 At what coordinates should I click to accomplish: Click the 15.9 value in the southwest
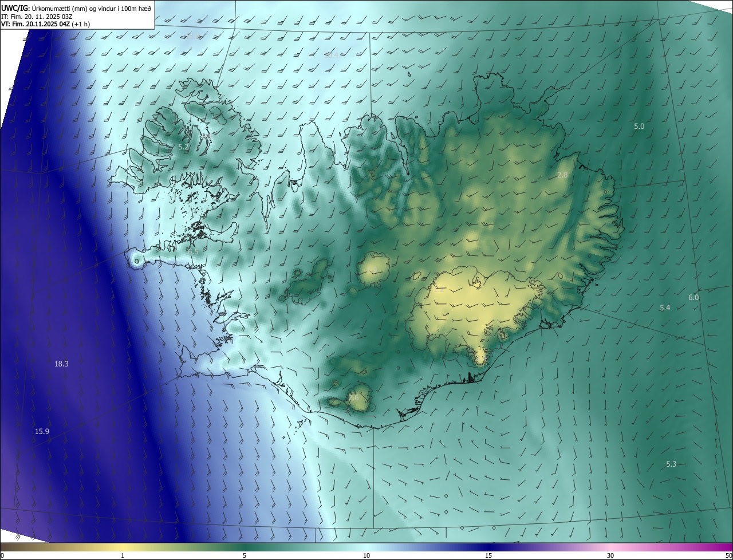click(42, 431)
